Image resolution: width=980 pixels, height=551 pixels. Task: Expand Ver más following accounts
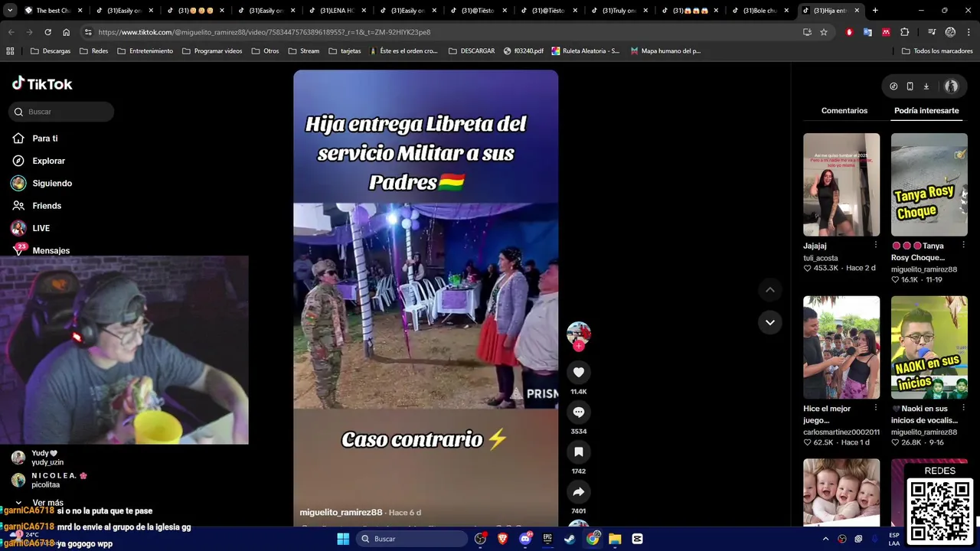pyautogui.click(x=40, y=503)
